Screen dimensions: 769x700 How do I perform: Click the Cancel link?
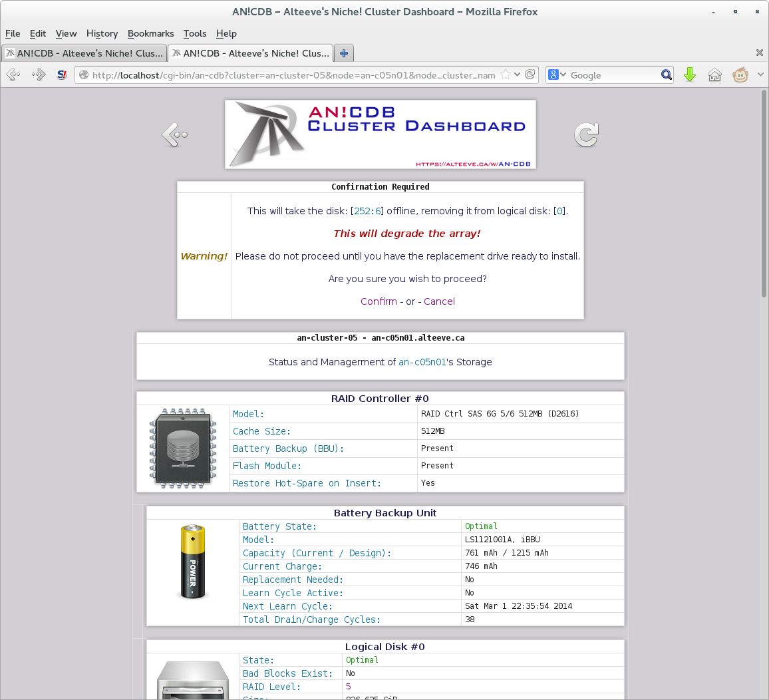point(439,301)
